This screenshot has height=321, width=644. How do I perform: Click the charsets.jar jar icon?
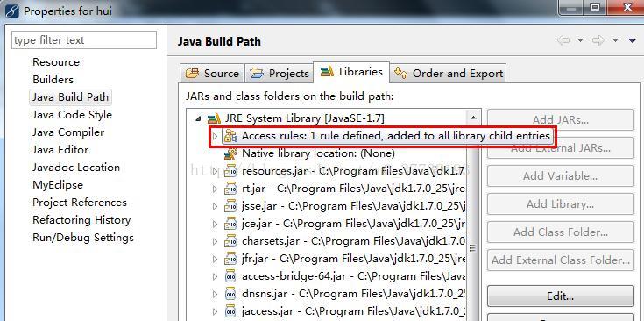(x=230, y=241)
